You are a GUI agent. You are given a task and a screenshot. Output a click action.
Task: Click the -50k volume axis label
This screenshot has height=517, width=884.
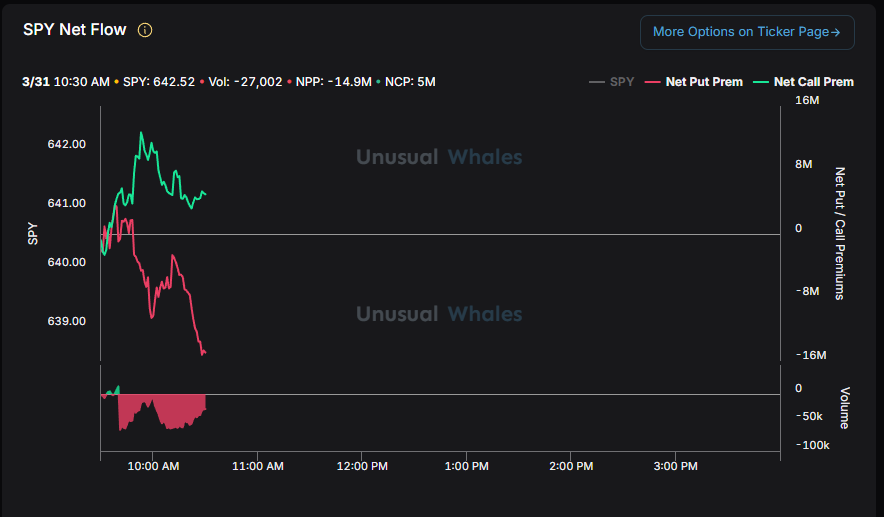point(809,416)
